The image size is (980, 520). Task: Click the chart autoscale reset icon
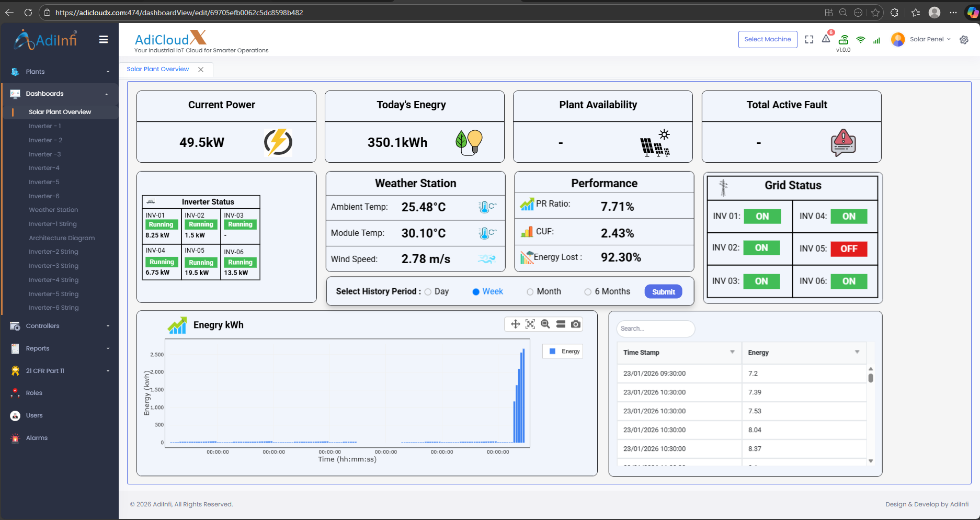pyautogui.click(x=530, y=324)
